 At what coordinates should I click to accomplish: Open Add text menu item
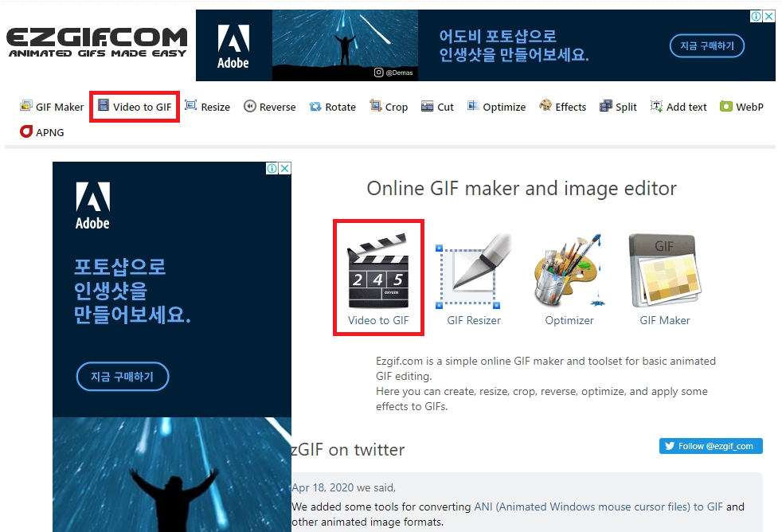[678, 107]
